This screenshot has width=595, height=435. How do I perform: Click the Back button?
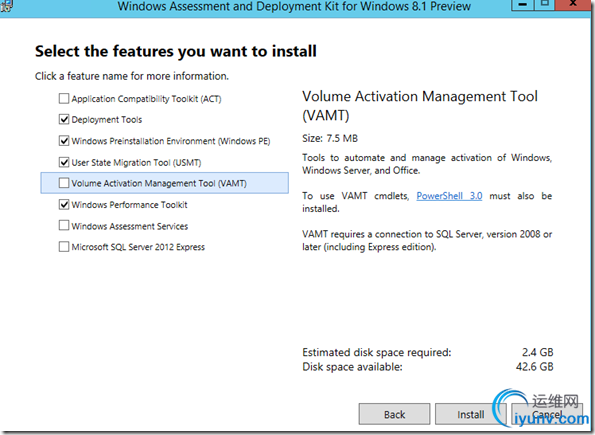394,414
